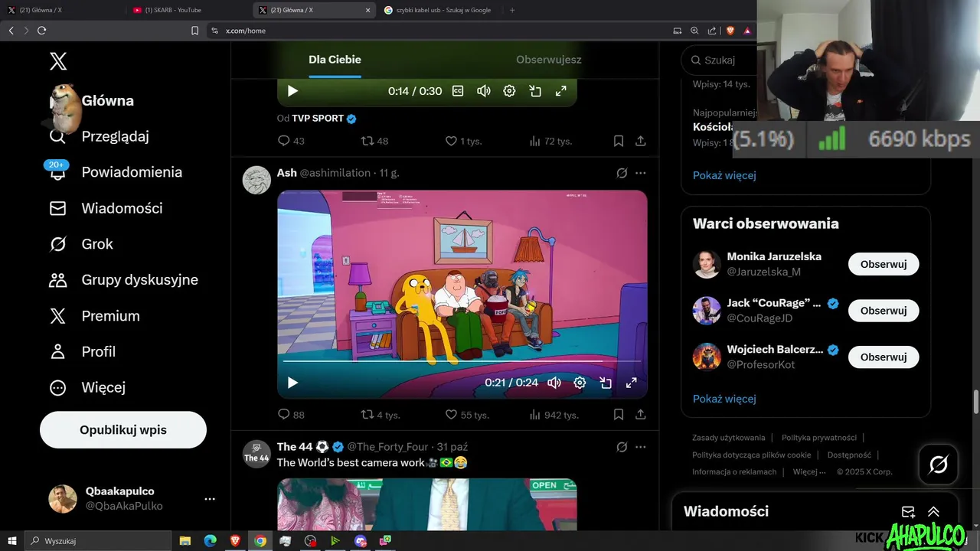This screenshot has width=980, height=551.
Task: Open settings of TVP SPORT video
Action: coord(509,91)
